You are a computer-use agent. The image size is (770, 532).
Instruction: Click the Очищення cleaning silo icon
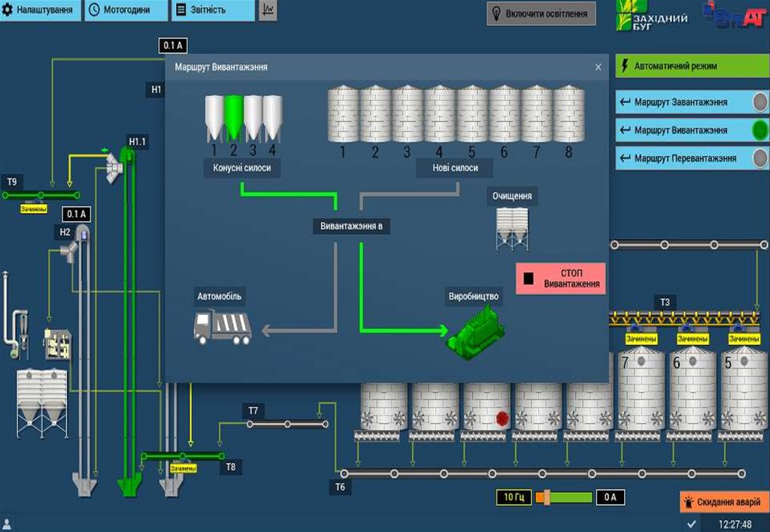click(x=512, y=229)
